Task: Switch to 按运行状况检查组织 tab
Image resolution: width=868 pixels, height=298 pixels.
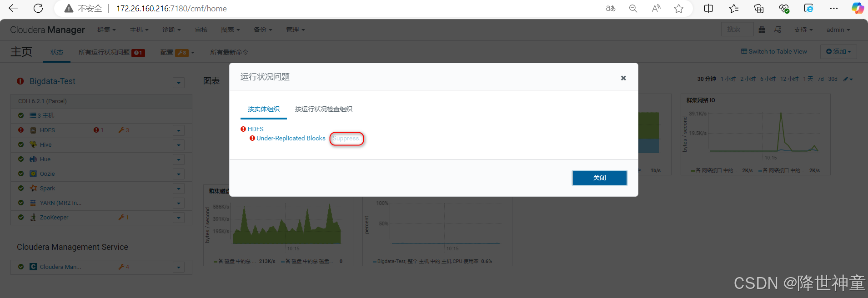Action: click(324, 109)
